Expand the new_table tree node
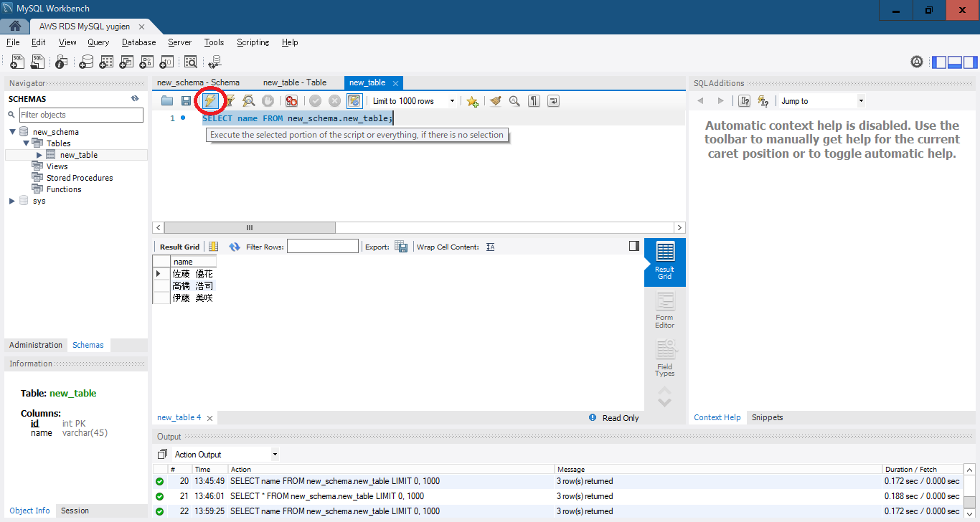This screenshot has height=522, width=980. [x=39, y=155]
